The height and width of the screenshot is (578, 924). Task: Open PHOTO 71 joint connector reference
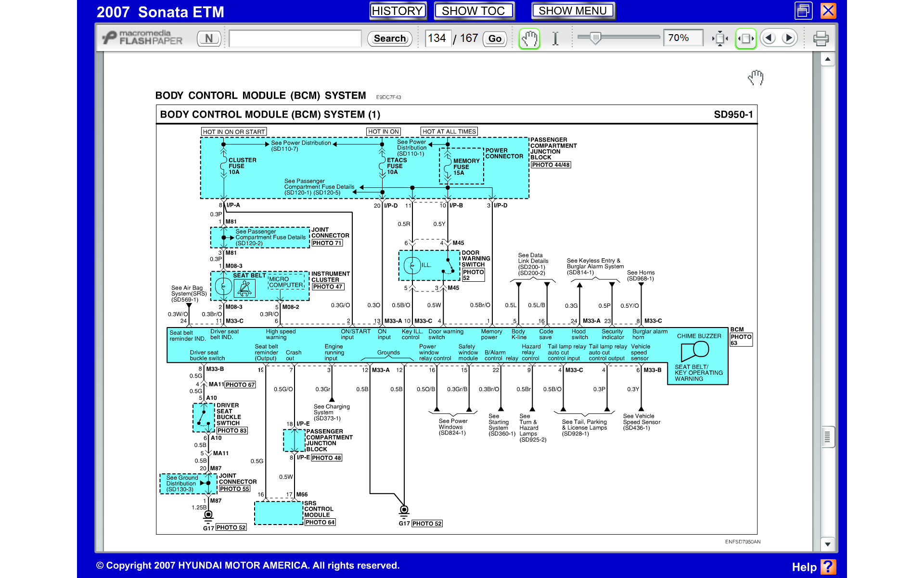327,243
